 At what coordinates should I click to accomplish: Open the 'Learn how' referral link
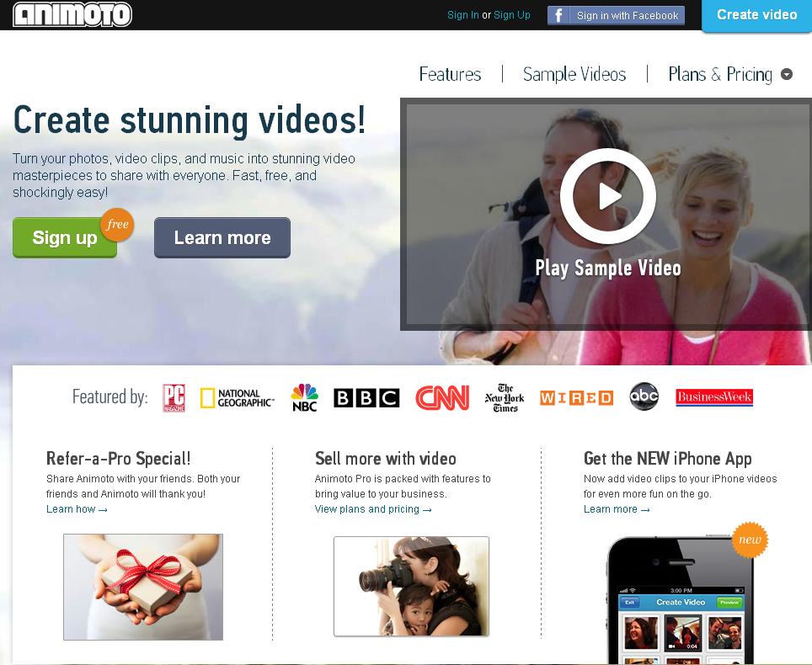[x=77, y=509]
